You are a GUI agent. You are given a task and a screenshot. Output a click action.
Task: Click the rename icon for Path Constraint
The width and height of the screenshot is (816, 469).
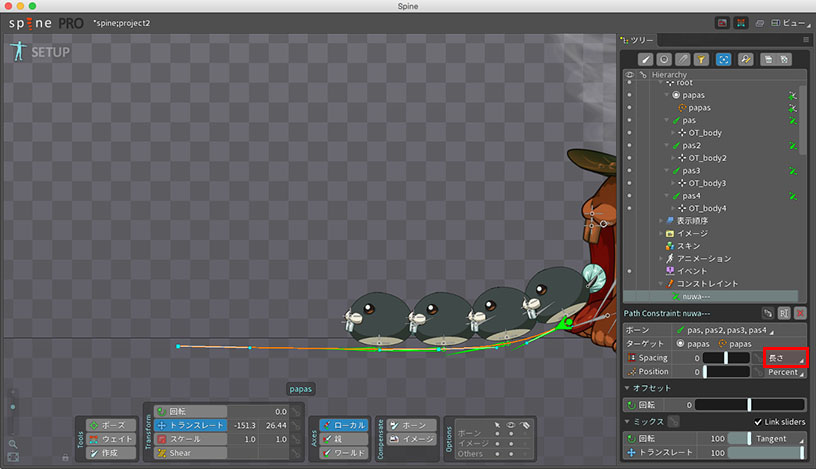784,313
